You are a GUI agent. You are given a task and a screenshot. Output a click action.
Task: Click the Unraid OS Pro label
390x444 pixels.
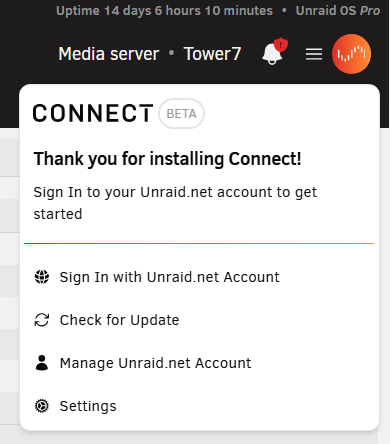click(x=338, y=11)
